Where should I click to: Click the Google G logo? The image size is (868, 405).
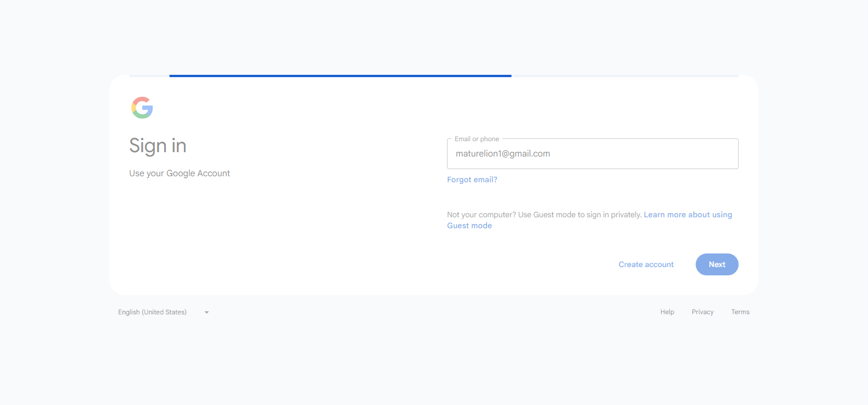tap(142, 108)
